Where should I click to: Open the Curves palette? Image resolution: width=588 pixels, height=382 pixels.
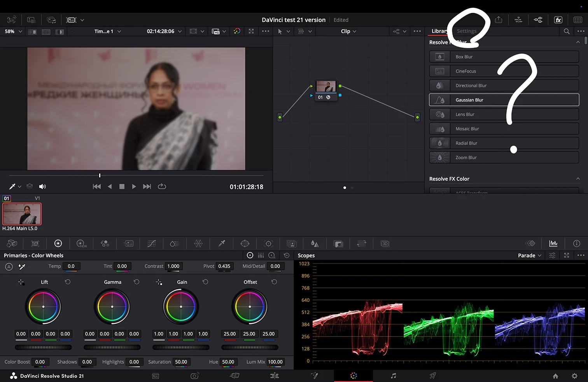point(152,244)
